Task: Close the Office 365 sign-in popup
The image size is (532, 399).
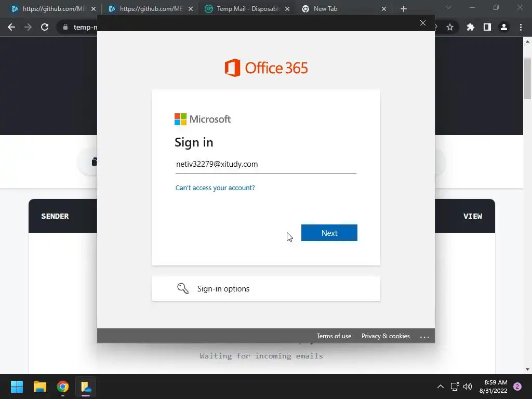Action: (423, 23)
